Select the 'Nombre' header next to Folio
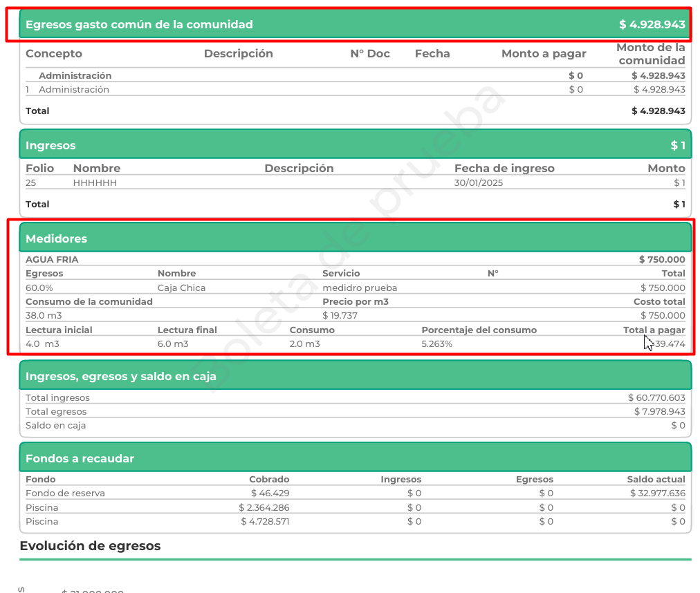Image resolution: width=700 pixels, height=593 pixels. point(97,168)
